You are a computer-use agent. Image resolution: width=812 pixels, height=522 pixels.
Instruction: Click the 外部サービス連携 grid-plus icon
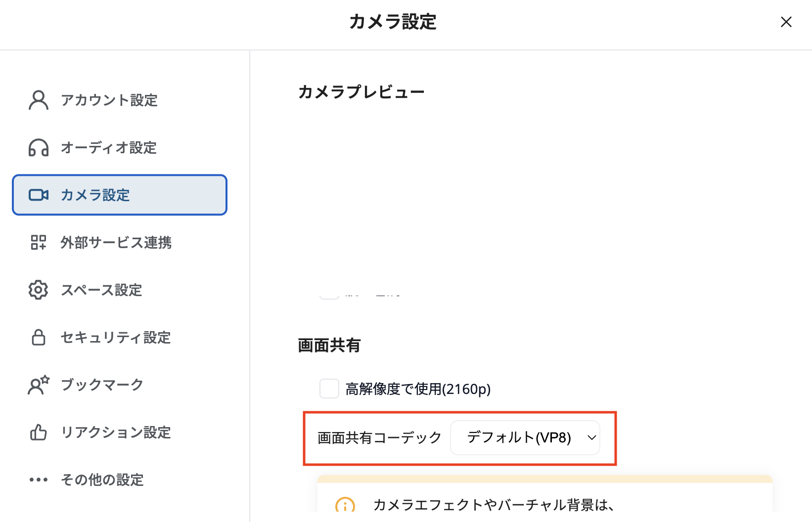[x=39, y=243]
